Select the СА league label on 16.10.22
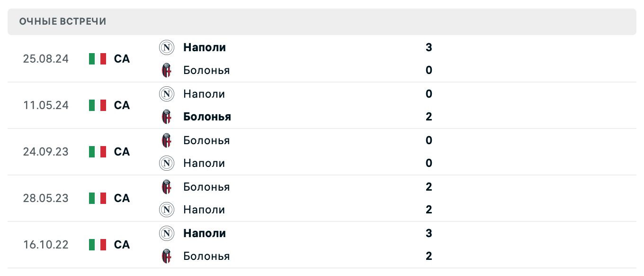Screen dimensions: 644x276 click(x=122, y=245)
